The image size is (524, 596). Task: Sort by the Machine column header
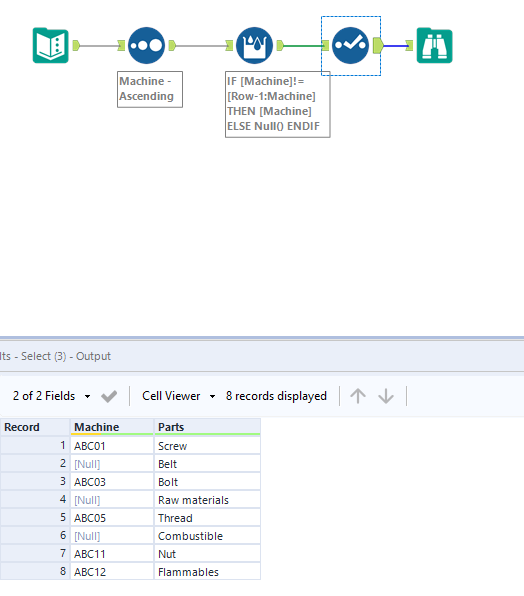tap(112, 427)
